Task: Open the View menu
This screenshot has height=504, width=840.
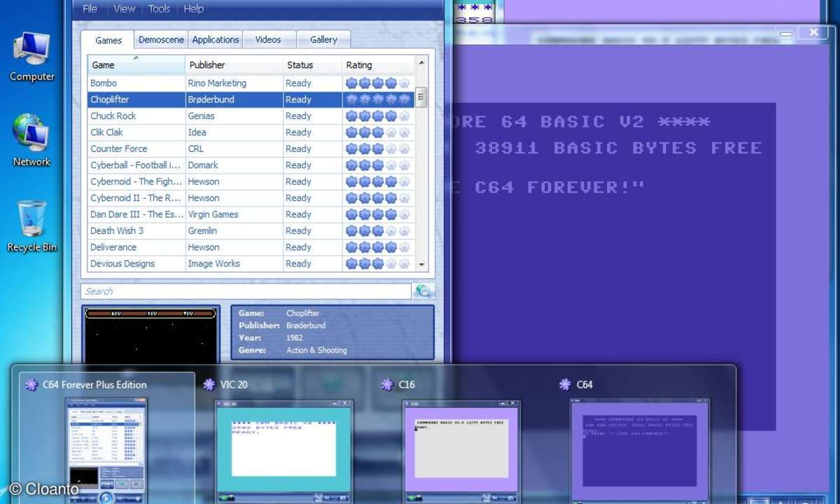Action: (124, 9)
